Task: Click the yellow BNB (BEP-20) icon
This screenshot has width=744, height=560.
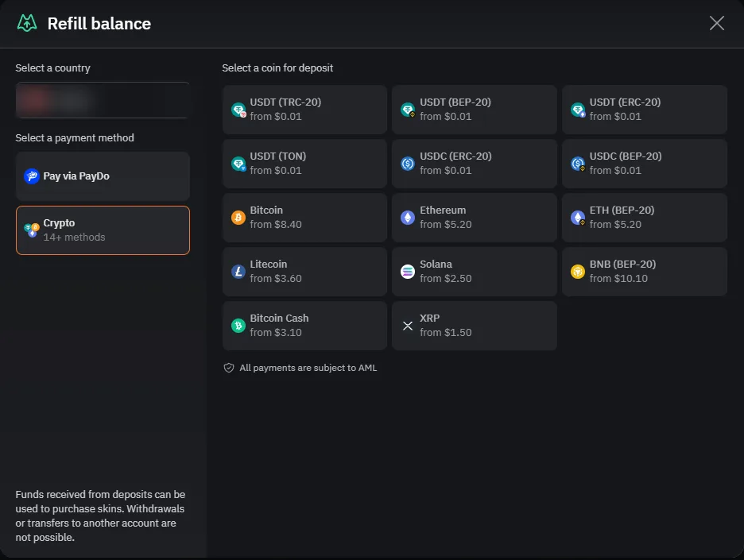Action: pyautogui.click(x=578, y=272)
